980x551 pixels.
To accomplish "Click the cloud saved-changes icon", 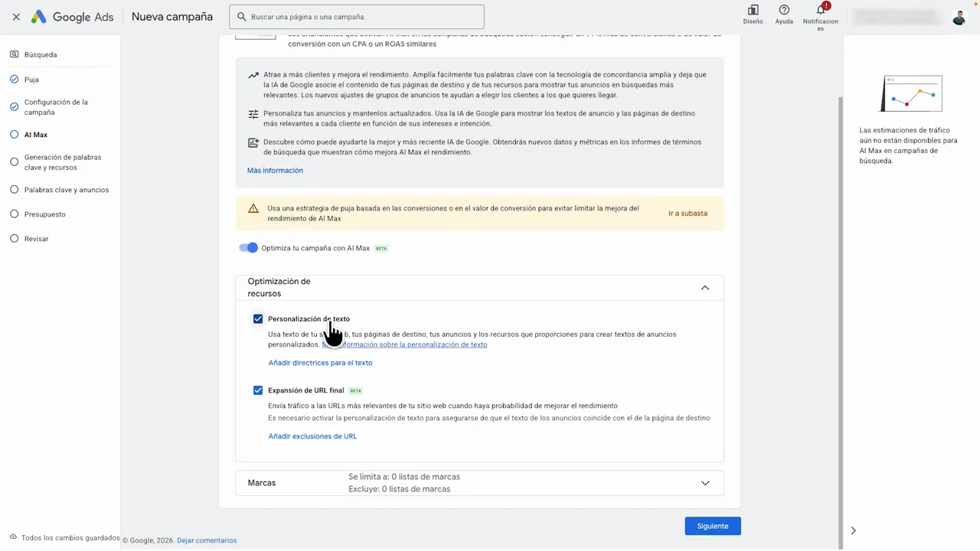I will [14, 537].
